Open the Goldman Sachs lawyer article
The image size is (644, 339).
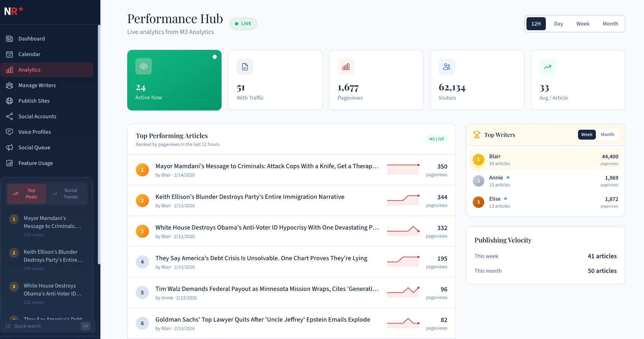pos(262,319)
